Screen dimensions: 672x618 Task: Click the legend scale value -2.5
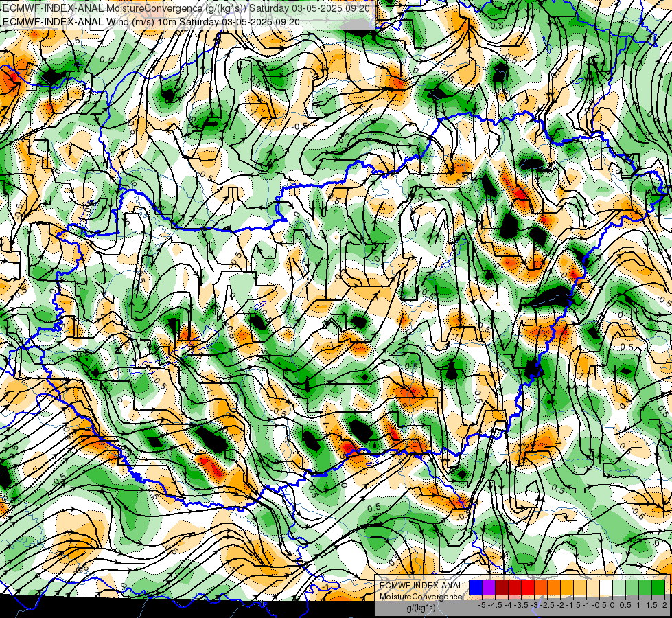[548, 605]
